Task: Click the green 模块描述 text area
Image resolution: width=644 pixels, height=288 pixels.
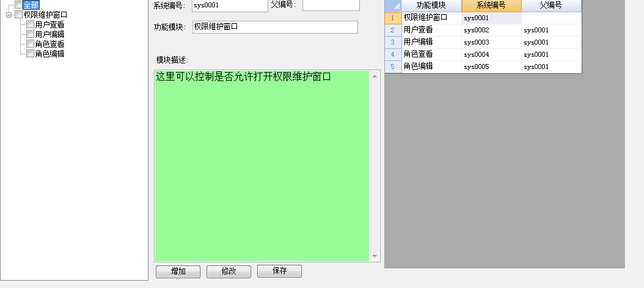Action: pyautogui.click(x=262, y=166)
